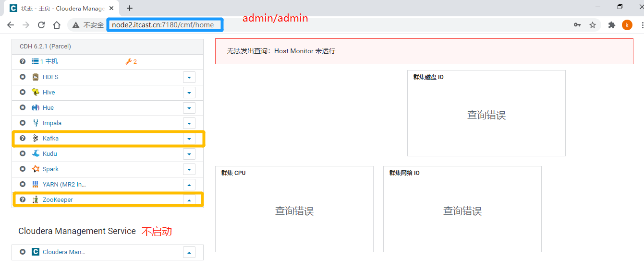
Task: Click the browser back arrow
Action: [11, 25]
